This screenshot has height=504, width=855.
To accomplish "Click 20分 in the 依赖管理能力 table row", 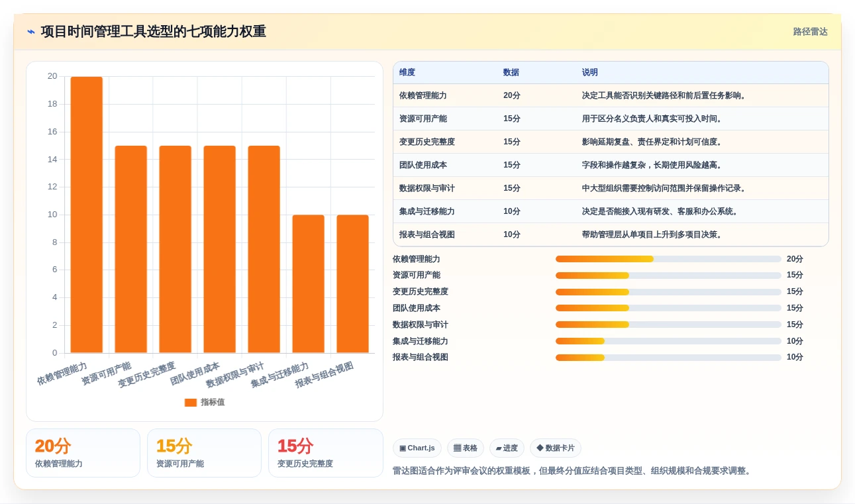I will [512, 96].
